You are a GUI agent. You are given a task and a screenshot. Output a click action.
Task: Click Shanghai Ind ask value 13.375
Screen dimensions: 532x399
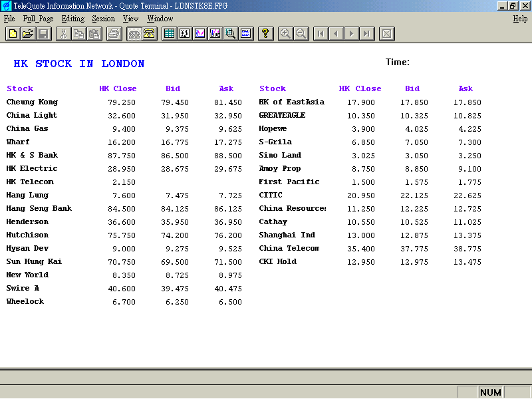pyautogui.click(x=467, y=235)
